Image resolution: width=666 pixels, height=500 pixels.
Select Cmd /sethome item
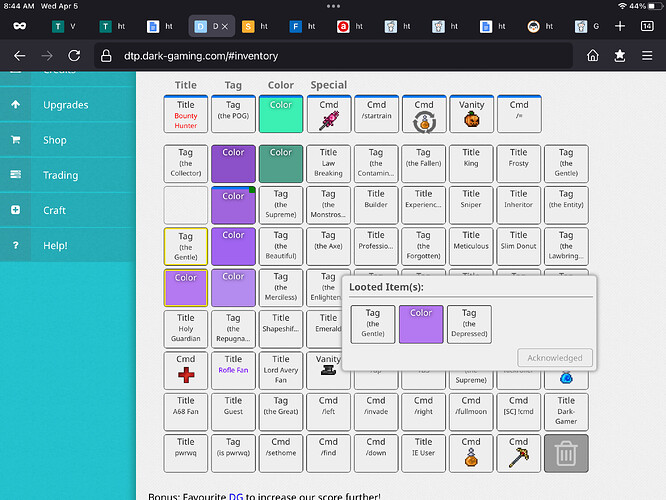(x=281, y=453)
